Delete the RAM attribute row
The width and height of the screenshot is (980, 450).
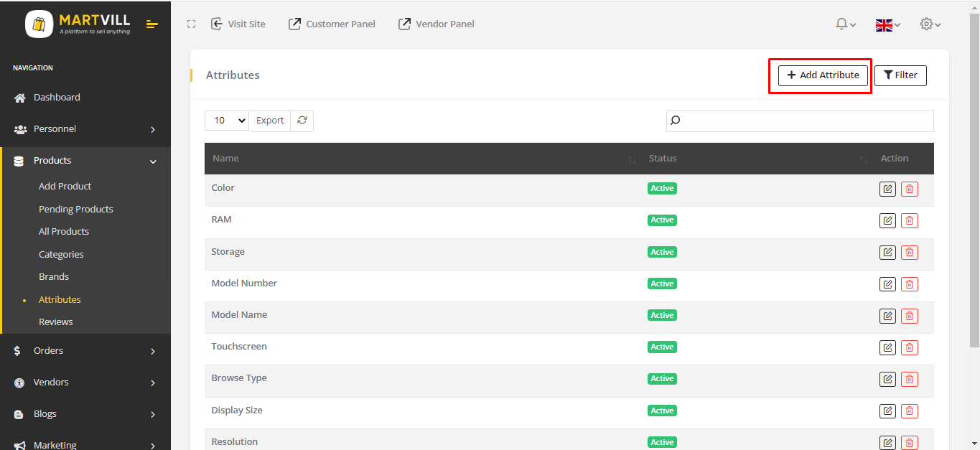tap(910, 220)
